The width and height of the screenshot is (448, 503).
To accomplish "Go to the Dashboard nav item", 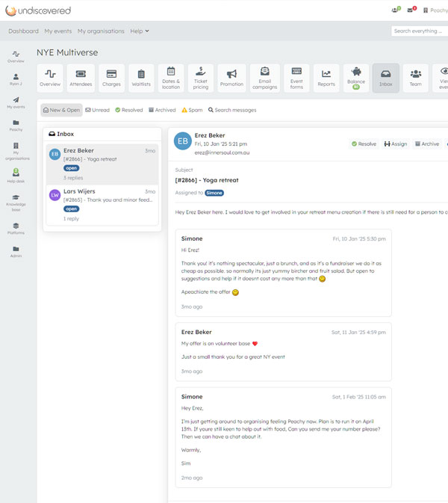I will point(23,31).
